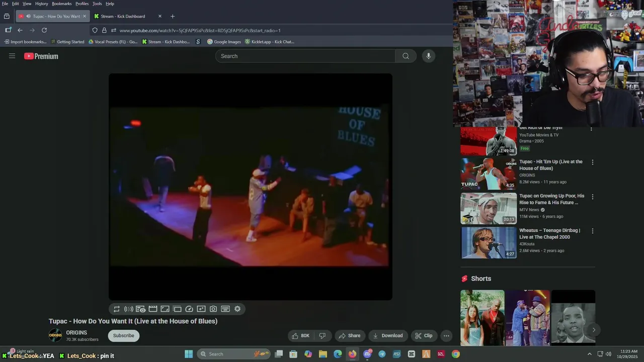
Task: Open the Windows Start menu
Action: pos(189,354)
